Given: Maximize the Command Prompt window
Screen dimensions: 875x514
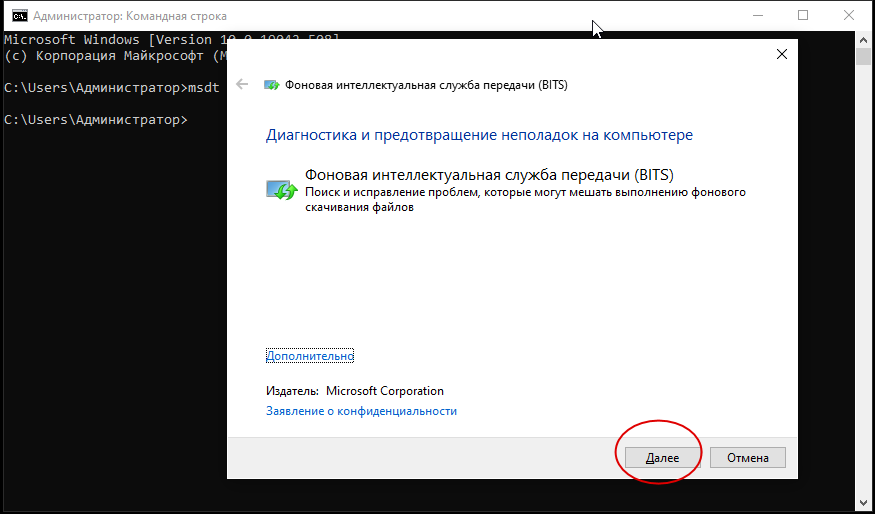Looking at the screenshot, I should [x=803, y=16].
